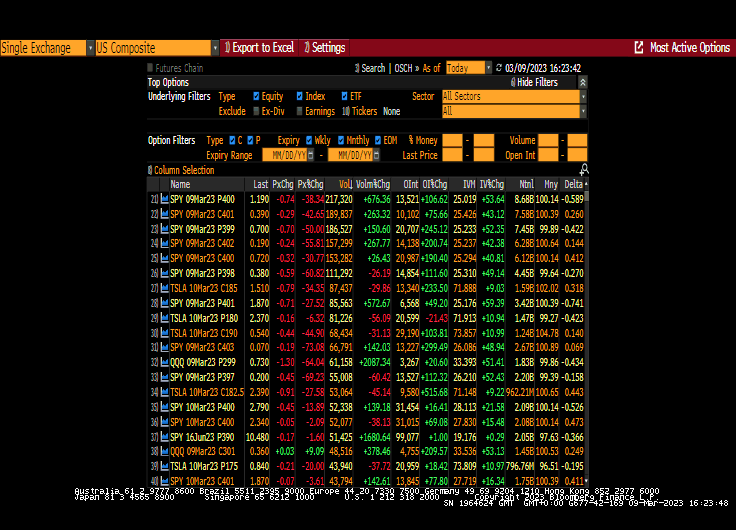This screenshot has height=530, width=736.
Task: Click the refresh icon beside the timestamp
Action: click(500, 68)
